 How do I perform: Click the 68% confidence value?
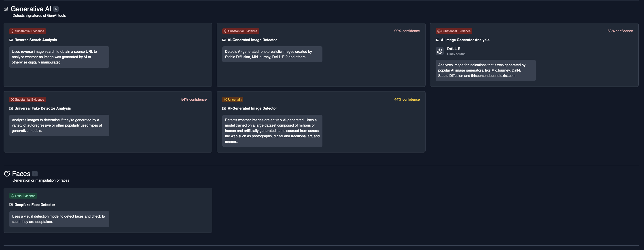[x=620, y=31]
